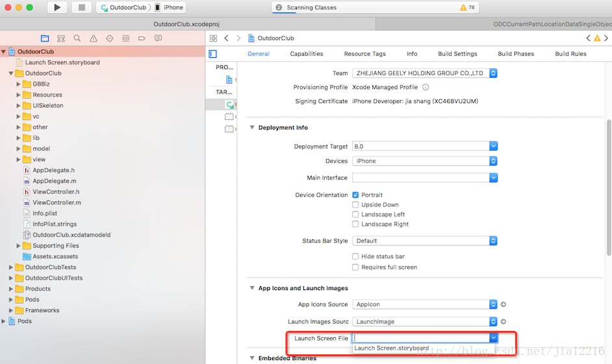The image size is (612, 364).
Task: Collapse App Icons and Launch Images section
Action: tap(252, 288)
